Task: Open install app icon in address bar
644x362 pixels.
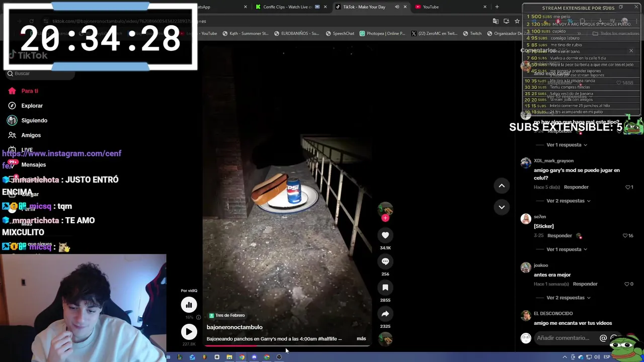Action: [506, 21]
